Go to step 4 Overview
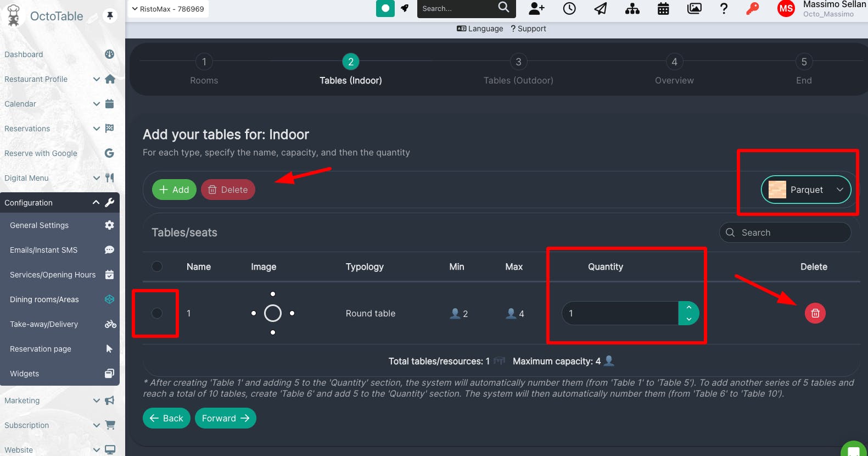The height and width of the screenshot is (456, 868). click(674, 70)
